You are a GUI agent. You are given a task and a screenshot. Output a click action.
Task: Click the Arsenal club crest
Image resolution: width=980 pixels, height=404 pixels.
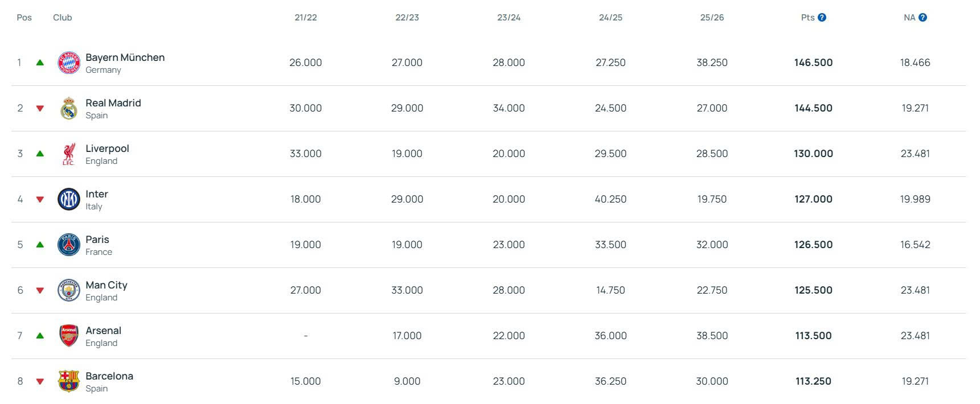click(x=69, y=336)
